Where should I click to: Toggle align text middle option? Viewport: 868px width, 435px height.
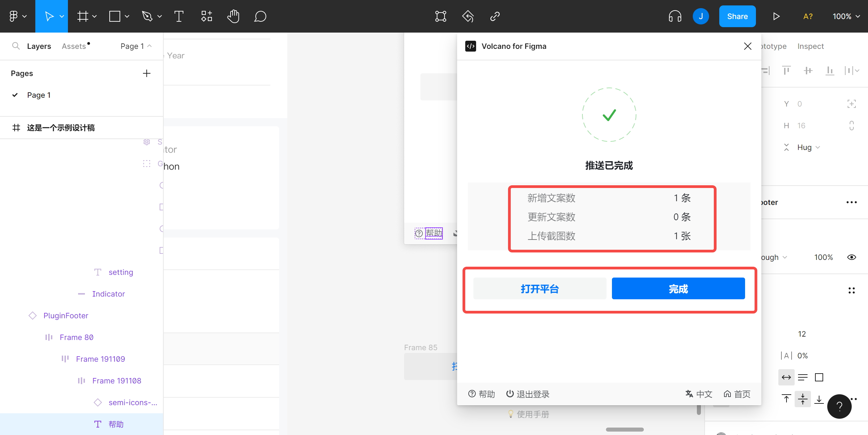802,399
